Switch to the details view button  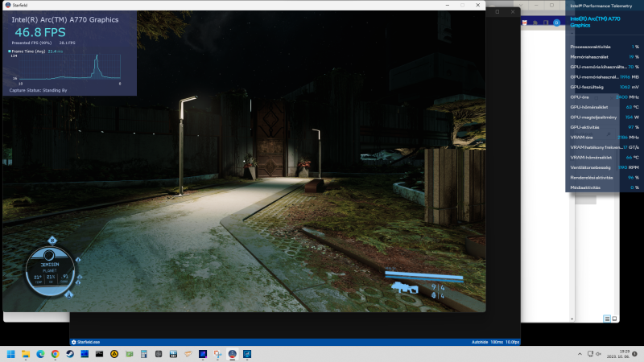[607, 319]
